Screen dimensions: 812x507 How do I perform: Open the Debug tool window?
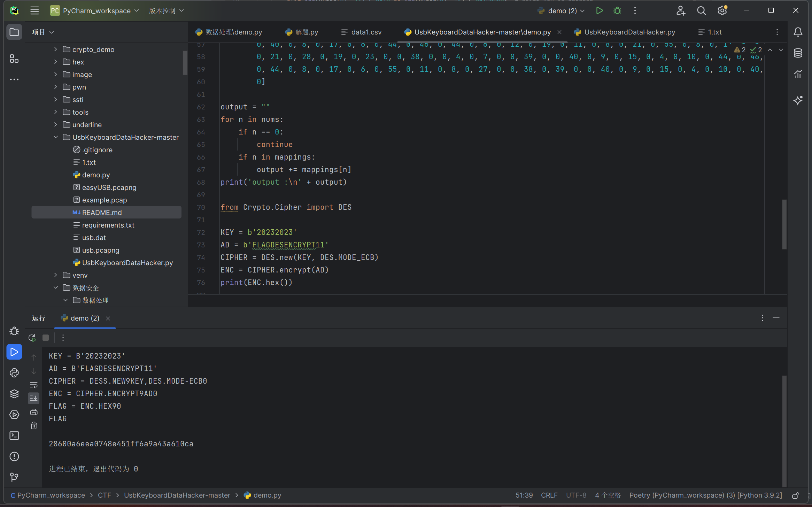(x=14, y=331)
